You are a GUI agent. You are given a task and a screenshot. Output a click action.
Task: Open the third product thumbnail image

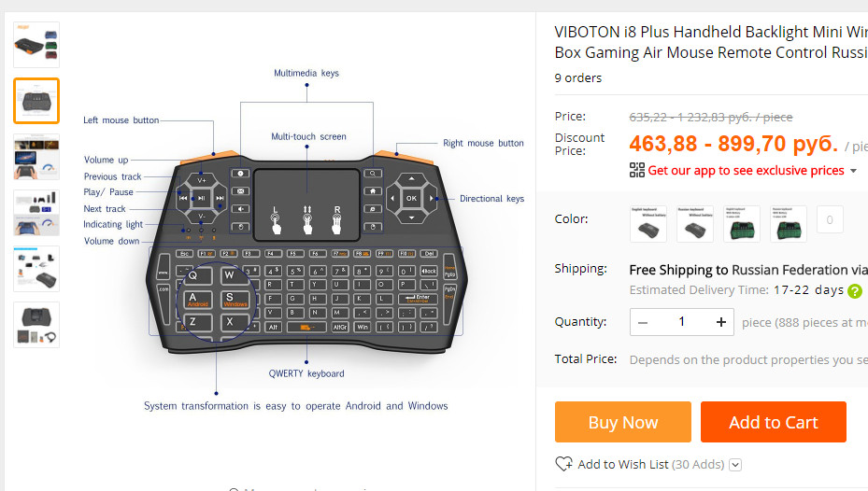pyautogui.click(x=36, y=157)
